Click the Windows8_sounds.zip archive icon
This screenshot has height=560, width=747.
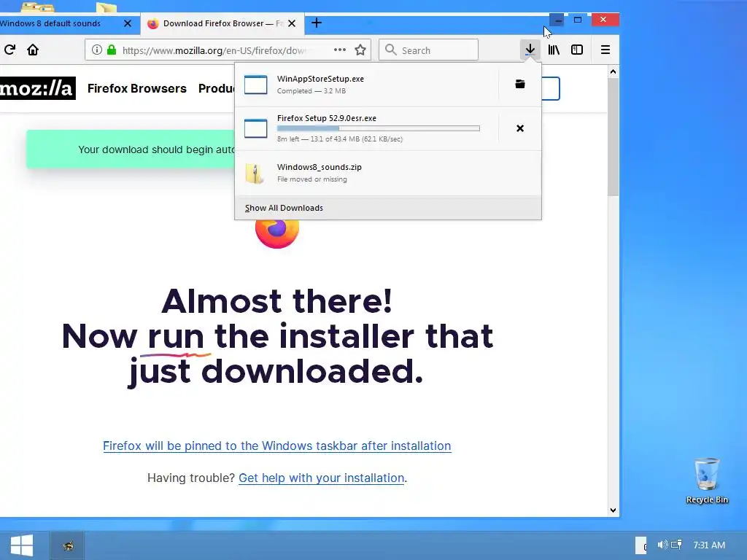(255, 174)
